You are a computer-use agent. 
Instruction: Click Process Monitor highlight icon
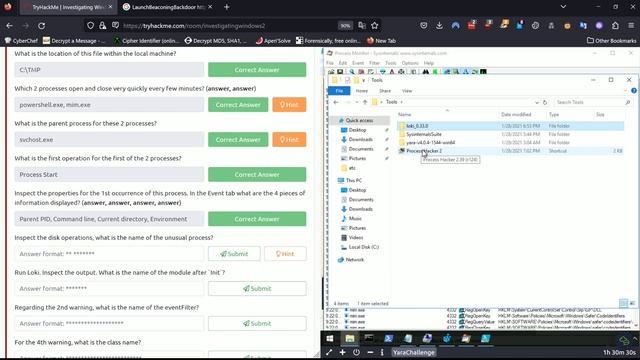[392, 72]
